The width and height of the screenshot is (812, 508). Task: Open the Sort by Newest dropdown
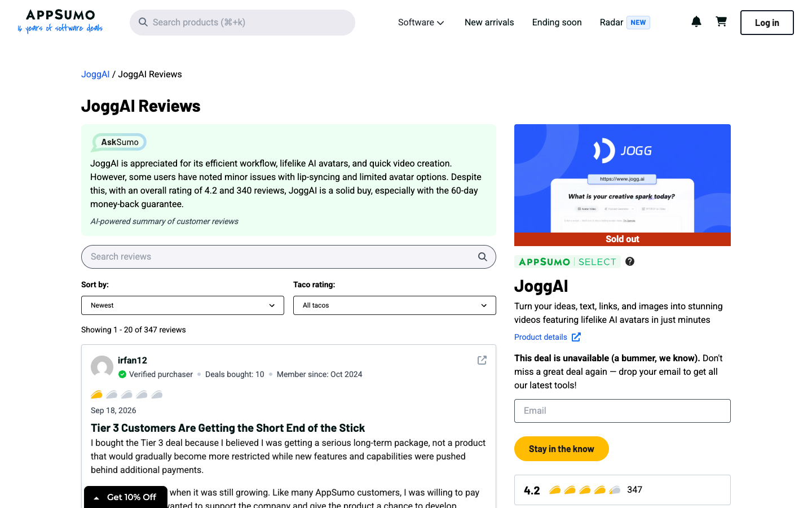[183, 305]
